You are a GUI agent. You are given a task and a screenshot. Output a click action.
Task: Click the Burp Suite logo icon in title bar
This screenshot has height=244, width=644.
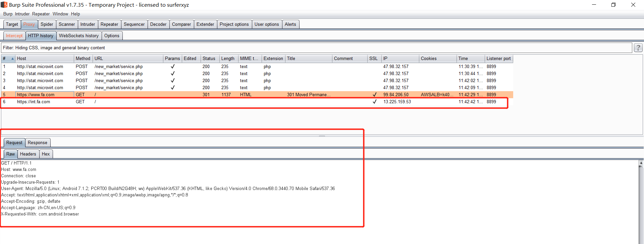click(4, 5)
